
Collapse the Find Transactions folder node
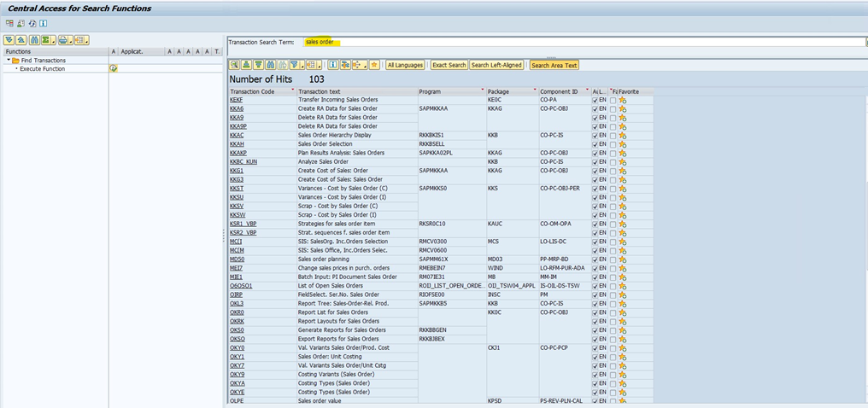(x=8, y=61)
